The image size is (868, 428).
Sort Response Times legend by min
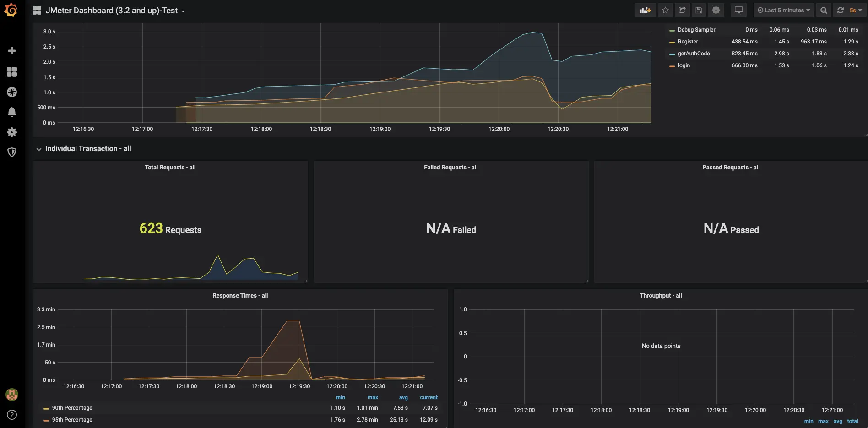click(x=340, y=397)
